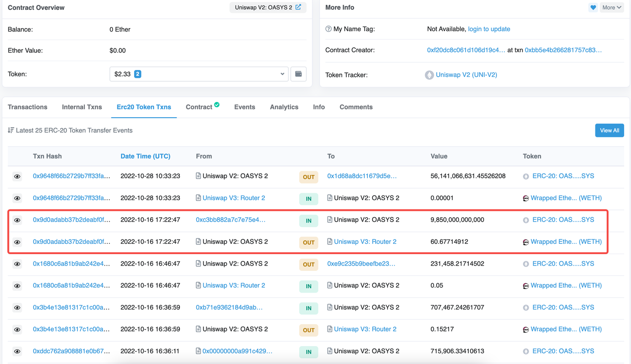Open txn hash 0x1680c6a81b9ab242e4 in OUT row
The width and height of the screenshot is (631, 364).
[71, 264]
